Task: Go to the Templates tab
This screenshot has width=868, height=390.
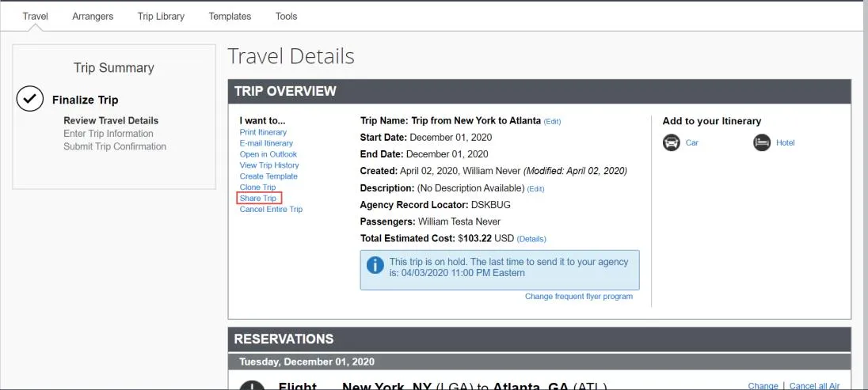Action: pyautogui.click(x=230, y=16)
